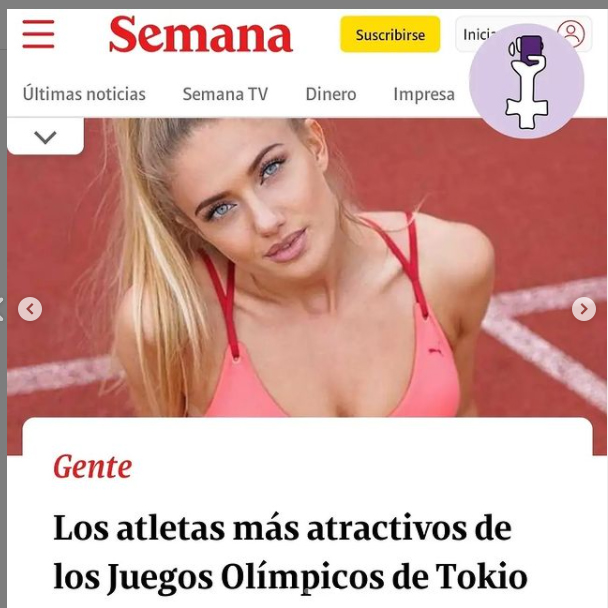Click the Juegos Olímpicos de Tokio text

(316, 577)
